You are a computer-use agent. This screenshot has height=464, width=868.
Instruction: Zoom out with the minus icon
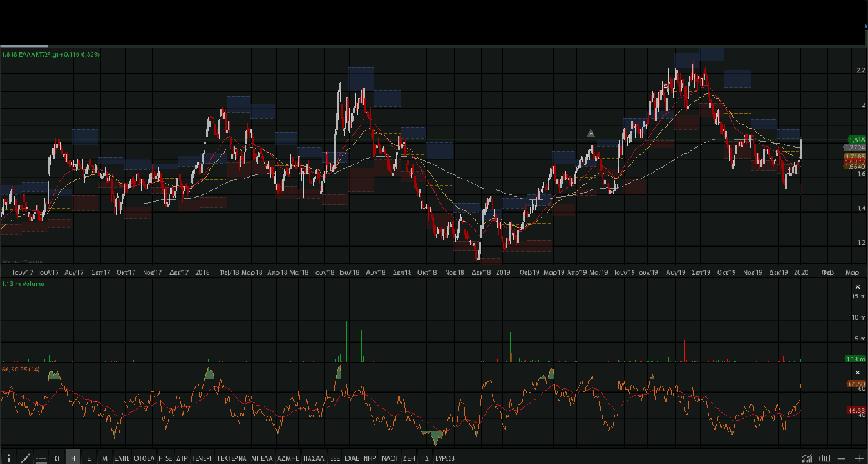coord(840,458)
